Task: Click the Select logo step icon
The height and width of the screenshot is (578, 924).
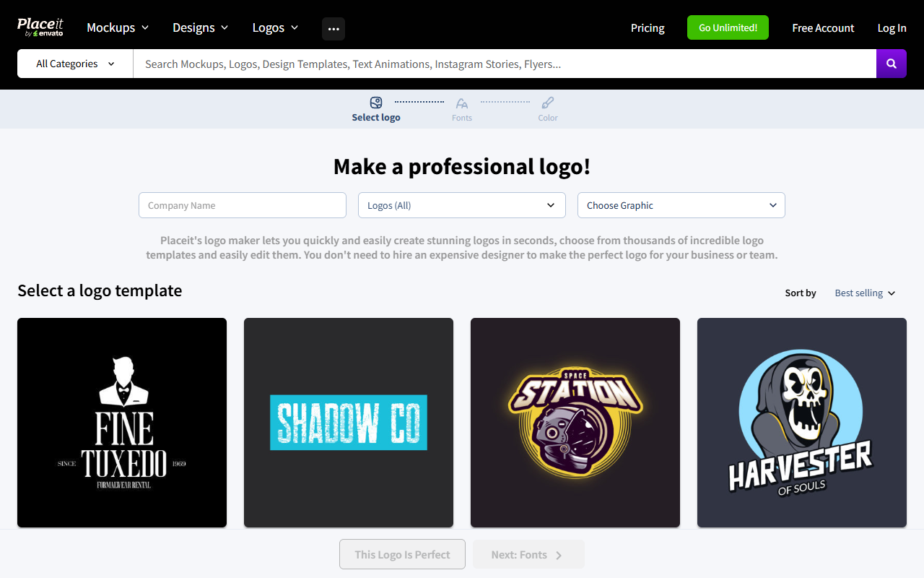Action: click(x=376, y=103)
